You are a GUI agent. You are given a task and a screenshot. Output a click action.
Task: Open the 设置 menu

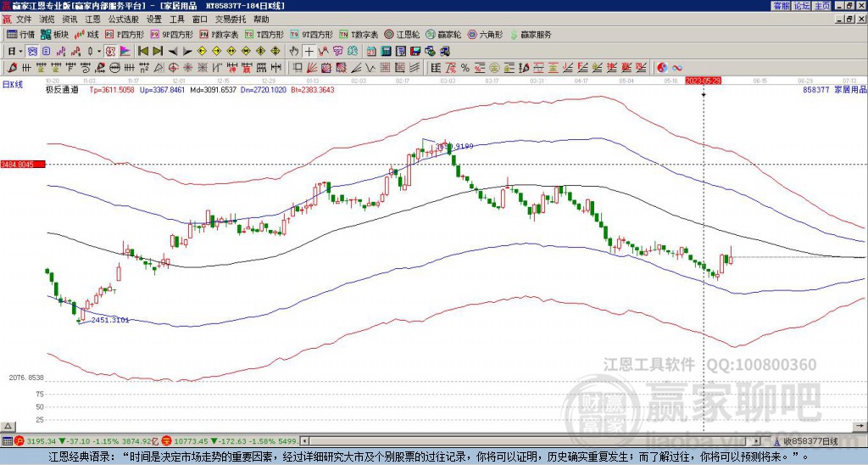tap(154, 20)
